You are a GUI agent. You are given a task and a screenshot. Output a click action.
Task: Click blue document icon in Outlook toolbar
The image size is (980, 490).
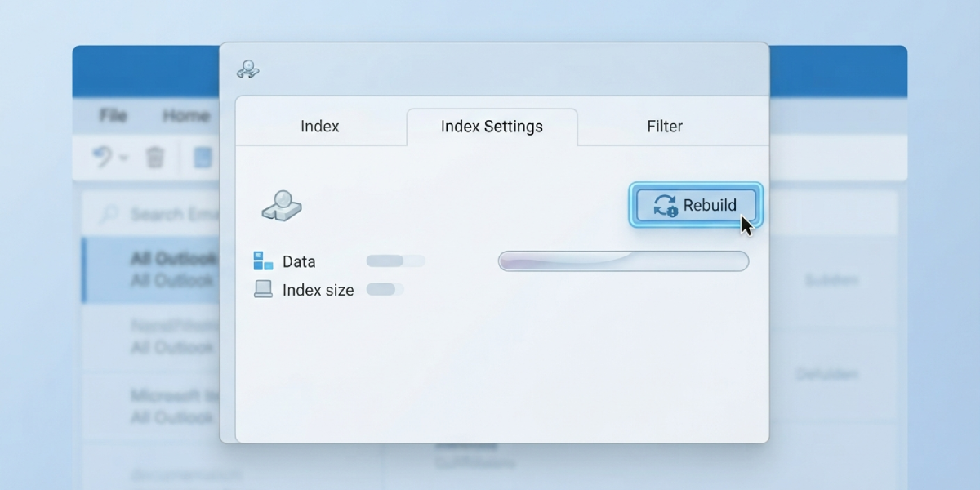coord(203,157)
